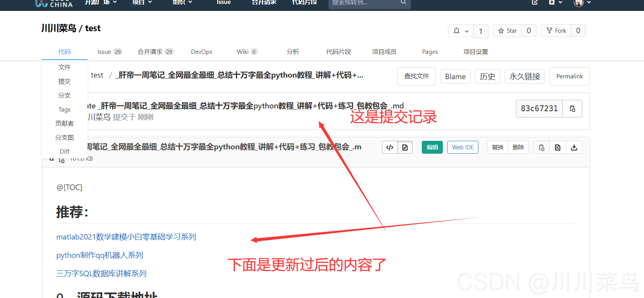This screenshot has height=298, width=644.
Task: Switch to the Wiki tab
Action: tap(246, 52)
